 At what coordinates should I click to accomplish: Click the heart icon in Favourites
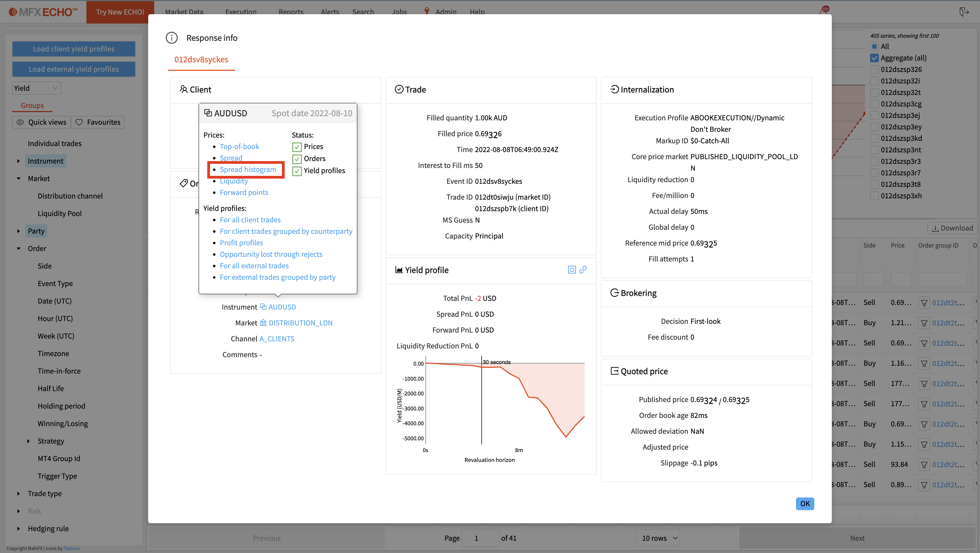[x=79, y=122]
